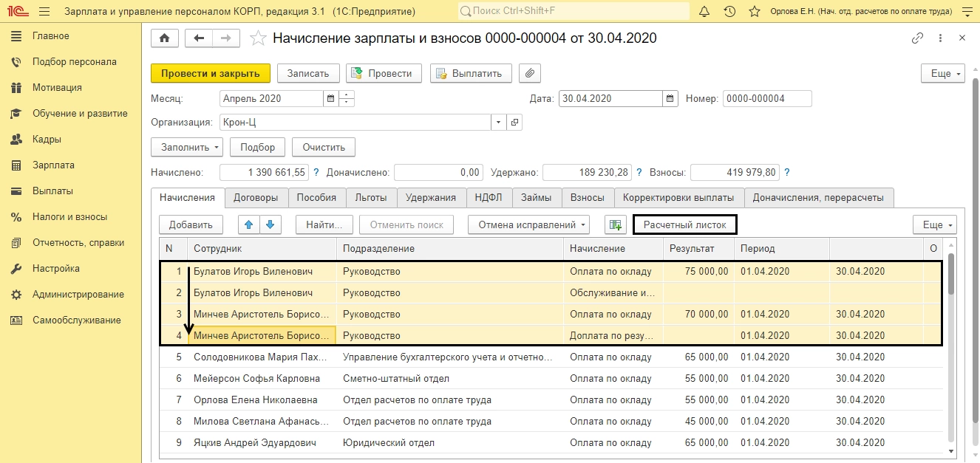Open the Удержания tab
The height and width of the screenshot is (463, 980).
click(432, 197)
